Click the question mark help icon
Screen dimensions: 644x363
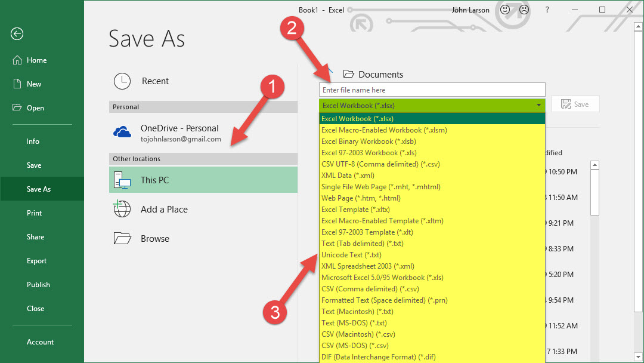point(547,10)
